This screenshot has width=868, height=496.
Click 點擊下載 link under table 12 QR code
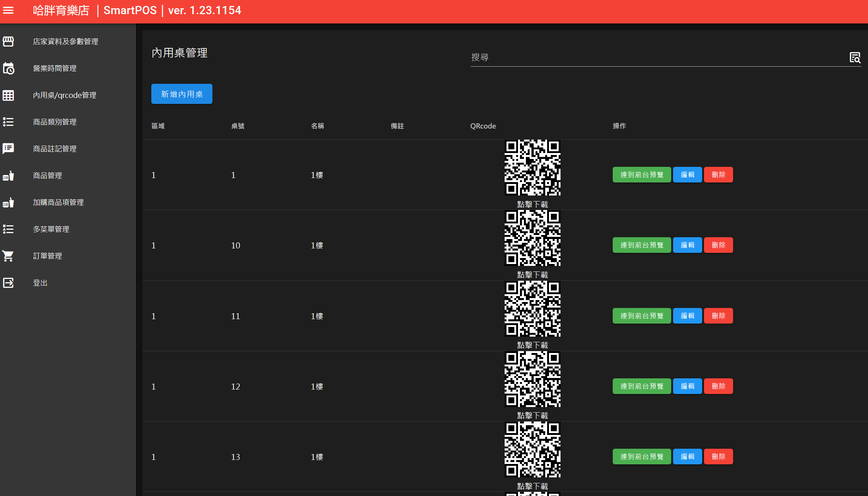click(533, 416)
